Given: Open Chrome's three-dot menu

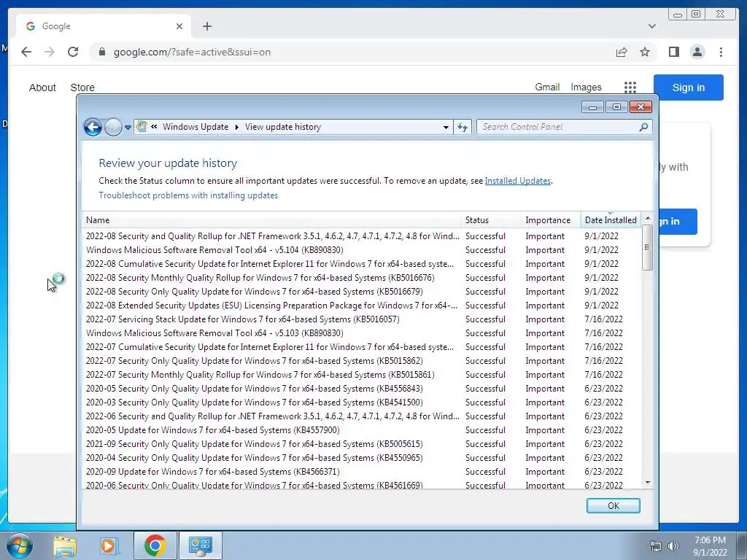Looking at the screenshot, I should click(x=721, y=52).
